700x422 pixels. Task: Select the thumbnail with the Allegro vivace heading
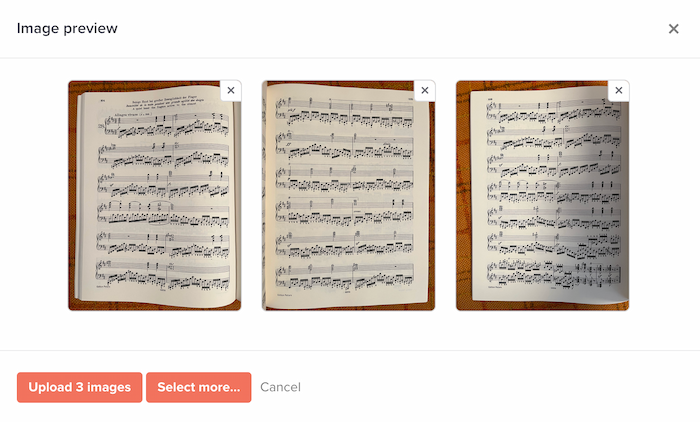154,196
